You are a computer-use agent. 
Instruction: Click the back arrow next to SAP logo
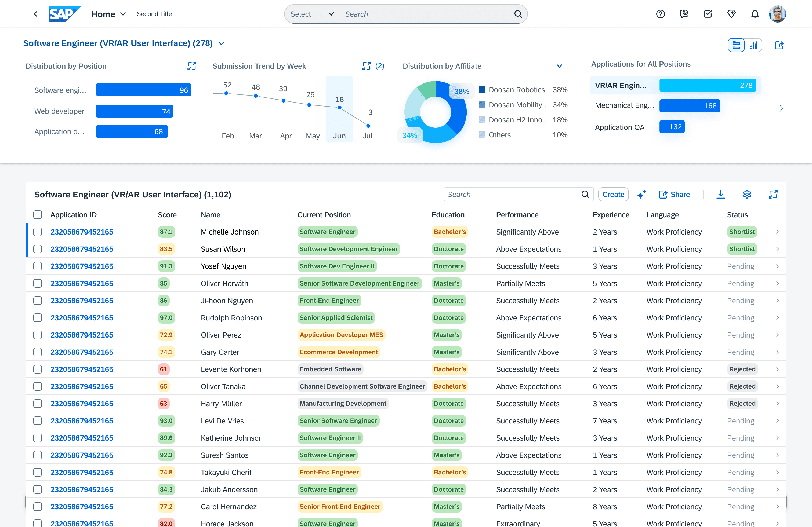click(35, 14)
